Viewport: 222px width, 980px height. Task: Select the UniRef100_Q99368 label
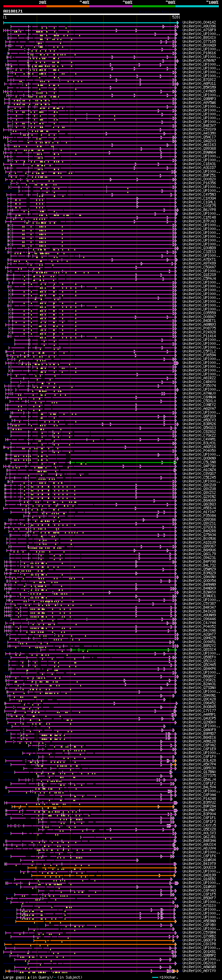199,149
